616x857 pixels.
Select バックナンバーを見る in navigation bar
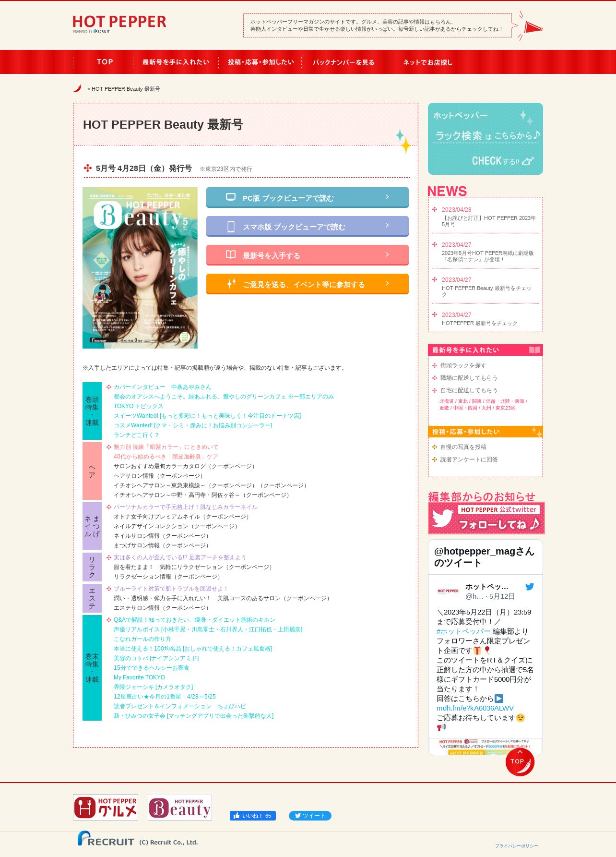coord(344,62)
